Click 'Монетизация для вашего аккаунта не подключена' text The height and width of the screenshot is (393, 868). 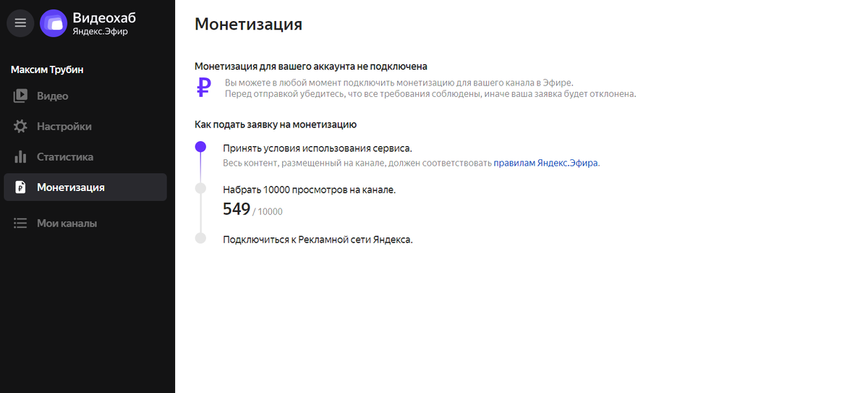tap(311, 66)
